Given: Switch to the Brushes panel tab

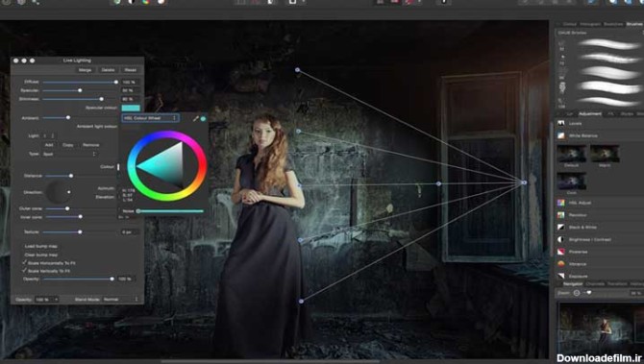Looking at the screenshot, I should tap(634, 24).
